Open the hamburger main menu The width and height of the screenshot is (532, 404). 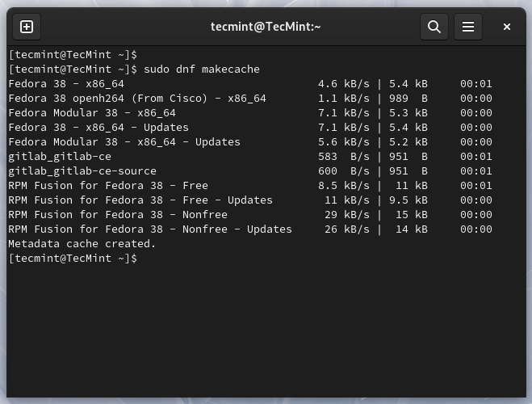coord(467,27)
